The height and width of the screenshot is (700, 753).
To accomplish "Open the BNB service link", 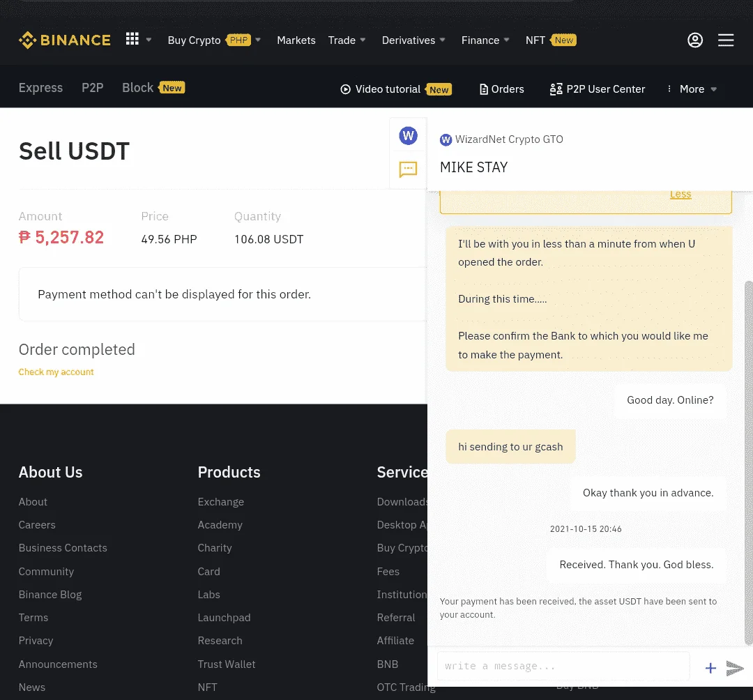I will (388, 664).
